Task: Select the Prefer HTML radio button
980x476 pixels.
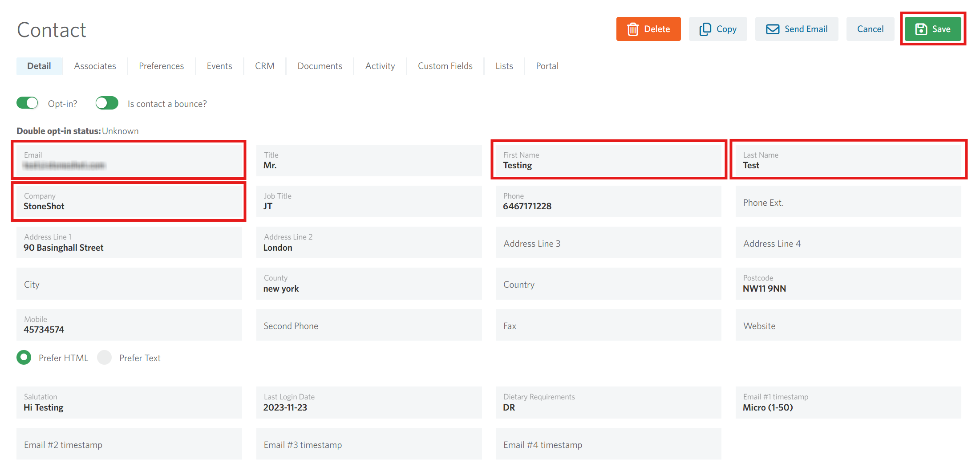Action: point(24,358)
